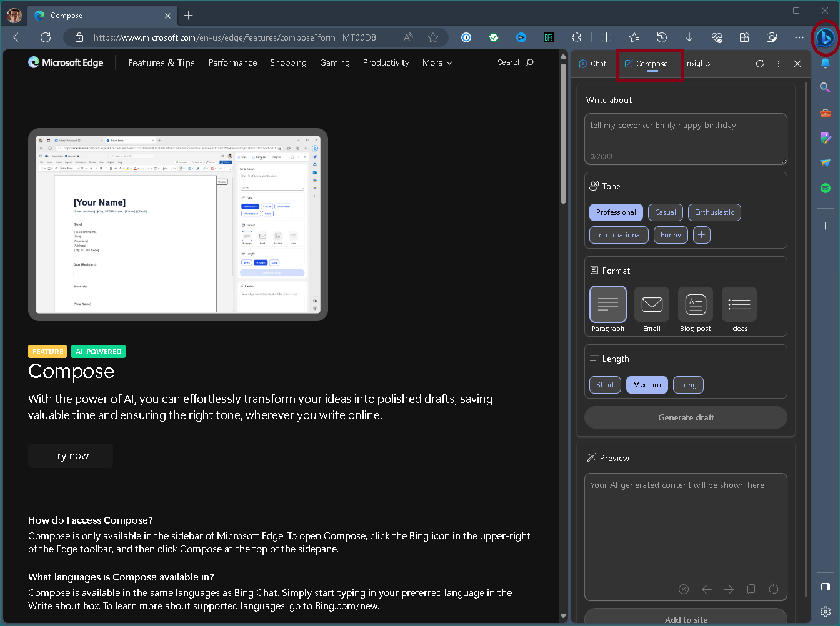Set length to Long

coord(688,385)
